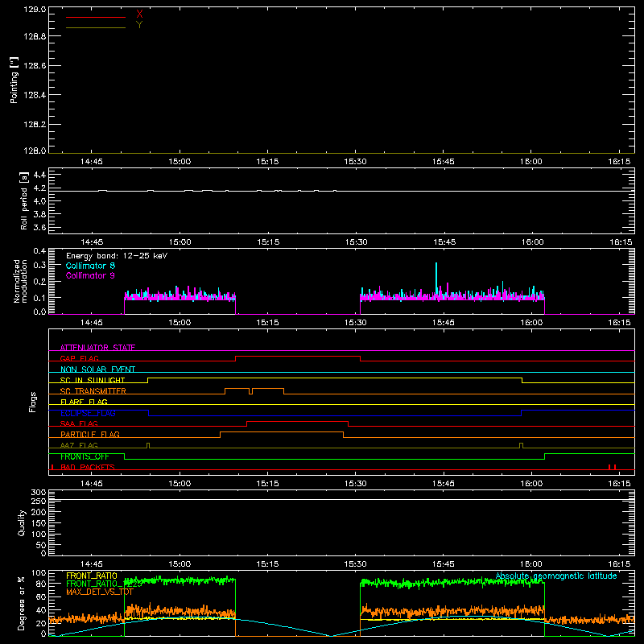This screenshot has width=644, height=644.
Task: Click the olive Y legend line sample
Action: coord(96,27)
